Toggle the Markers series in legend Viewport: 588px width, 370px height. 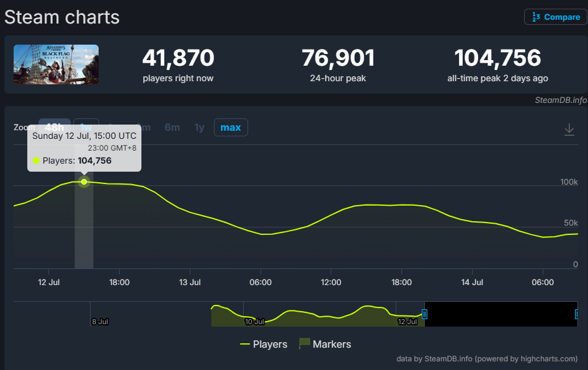[325, 344]
